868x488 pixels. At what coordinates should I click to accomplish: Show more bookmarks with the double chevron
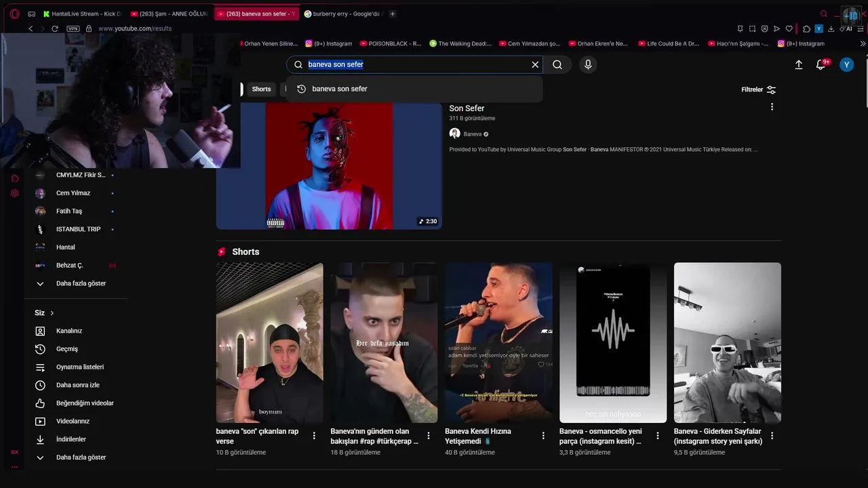click(863, 43)
